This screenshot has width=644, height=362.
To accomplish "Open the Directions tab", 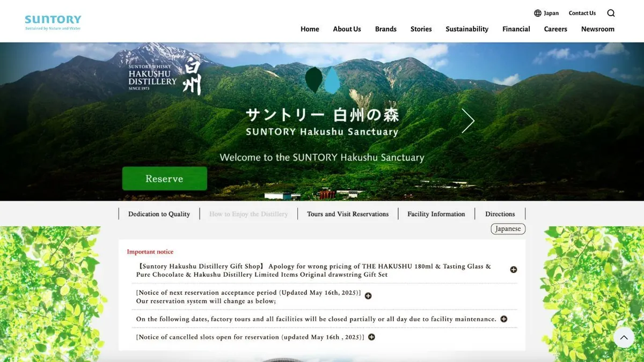I will coord(500,214).
